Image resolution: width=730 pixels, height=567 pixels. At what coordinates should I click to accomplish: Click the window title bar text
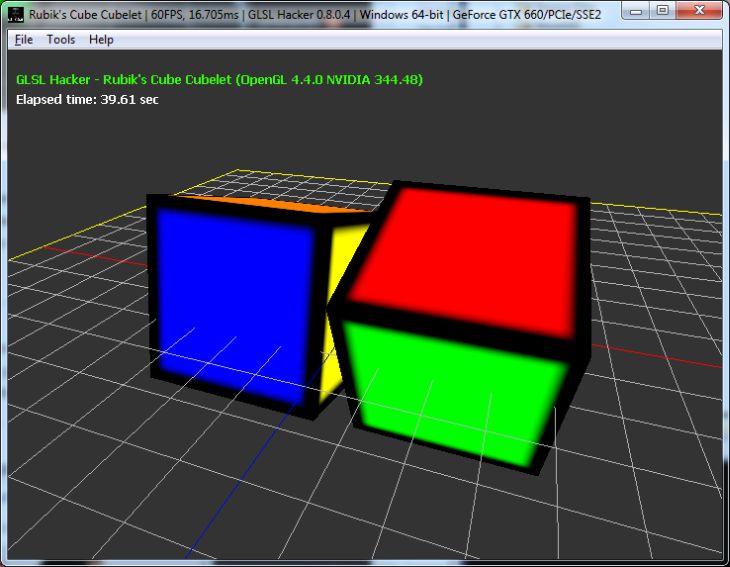click(x=315, y=14)
